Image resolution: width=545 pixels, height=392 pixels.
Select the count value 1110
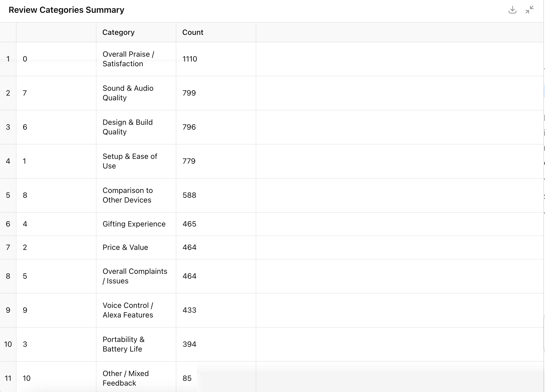coord(190,59)
